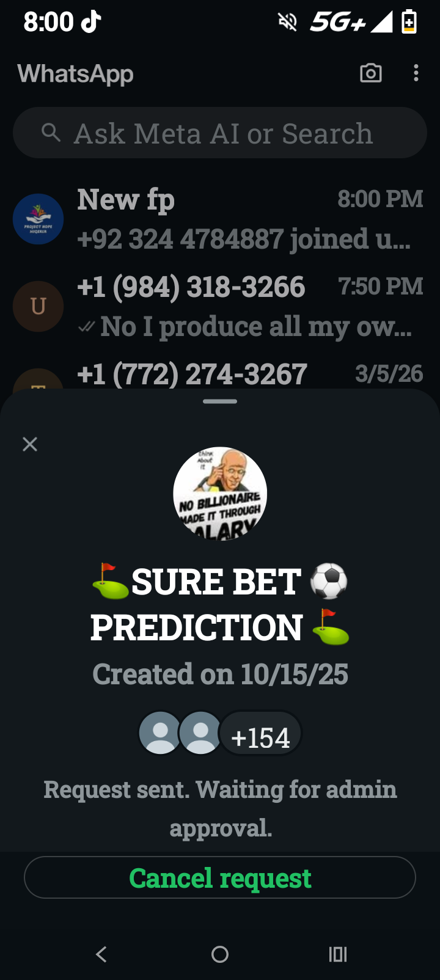
Task: Open the New fp group profile picture
Action: (x=38, y=219)
